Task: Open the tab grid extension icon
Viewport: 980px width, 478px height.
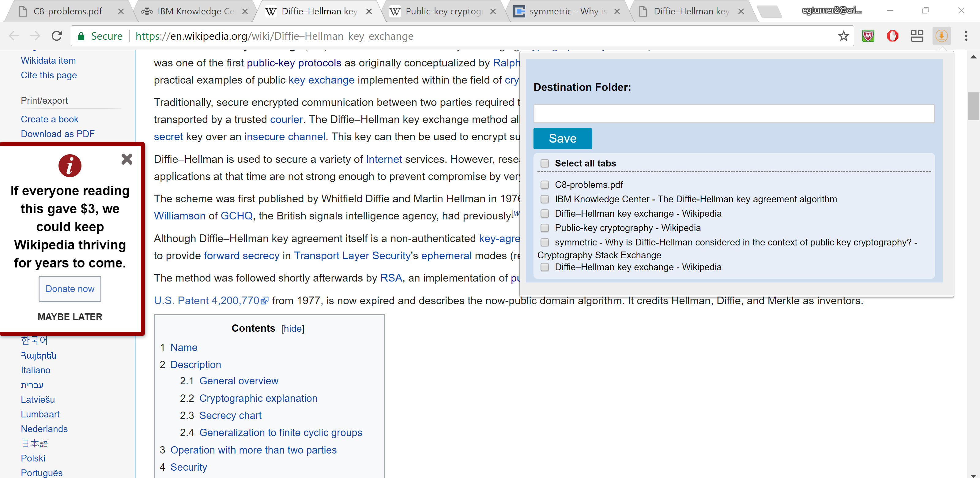Action: coord(917,36)
